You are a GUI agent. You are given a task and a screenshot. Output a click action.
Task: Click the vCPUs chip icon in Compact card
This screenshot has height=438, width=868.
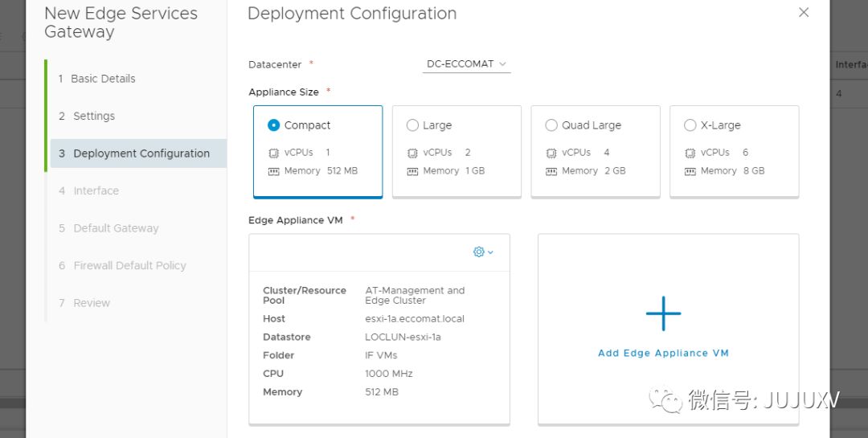tap(273, 153)
